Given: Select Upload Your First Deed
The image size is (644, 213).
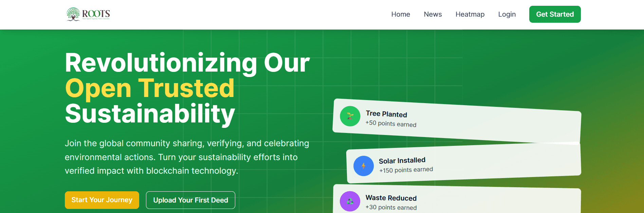Looking at the screenshot, I should [190, 200].
